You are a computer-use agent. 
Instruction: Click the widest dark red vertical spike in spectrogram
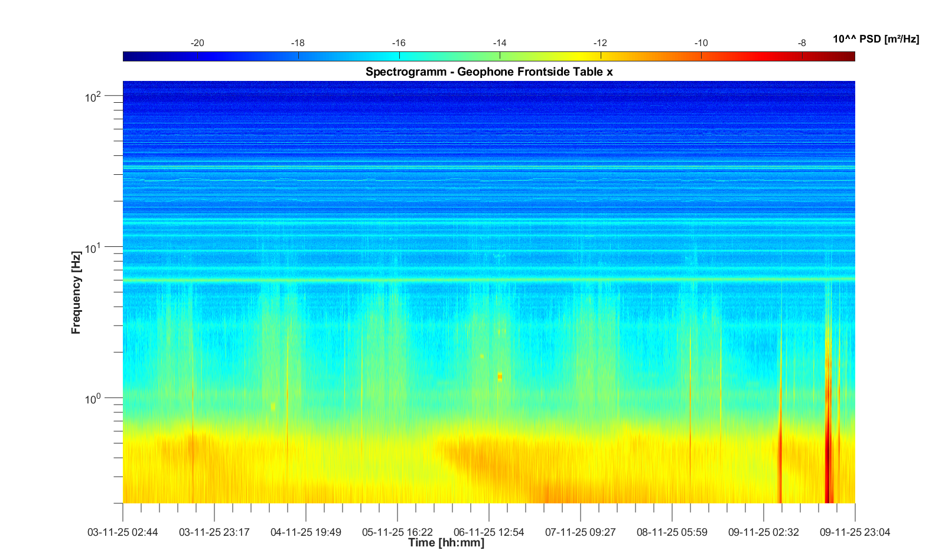(827, 461)
